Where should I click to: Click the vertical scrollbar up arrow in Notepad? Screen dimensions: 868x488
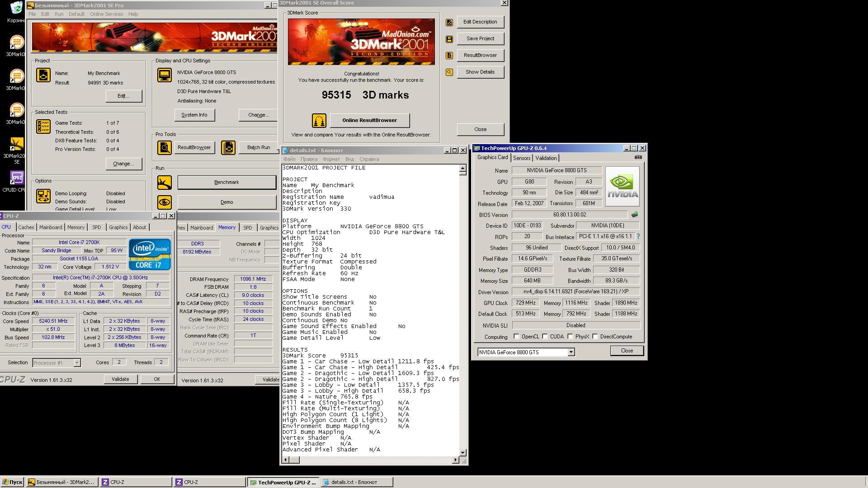pos(462,168)
